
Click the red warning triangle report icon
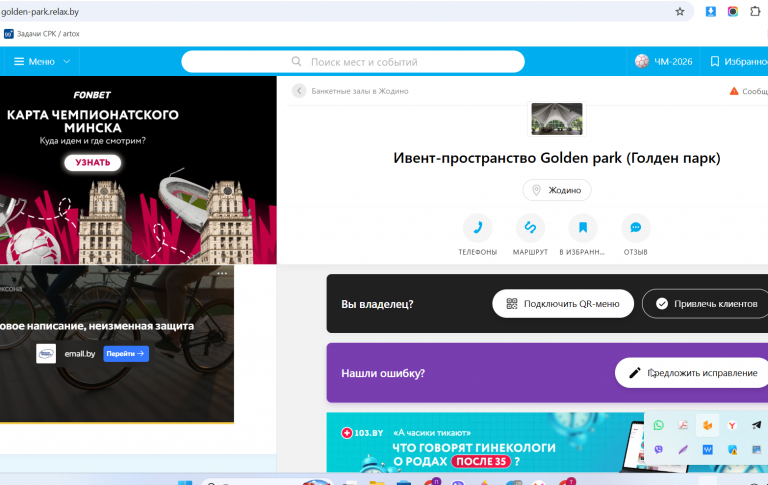click(734, 91)
